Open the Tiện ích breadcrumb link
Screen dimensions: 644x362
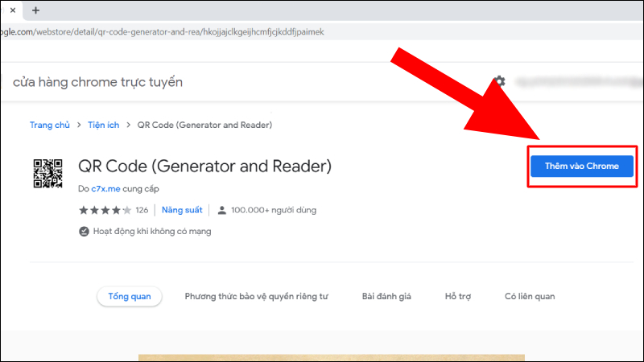[x=103, y=125]
